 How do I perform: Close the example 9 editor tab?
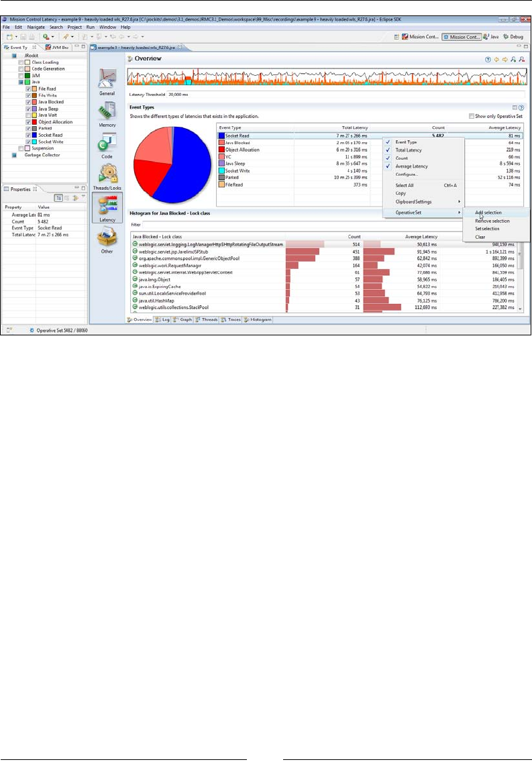[x=180, y=48]
